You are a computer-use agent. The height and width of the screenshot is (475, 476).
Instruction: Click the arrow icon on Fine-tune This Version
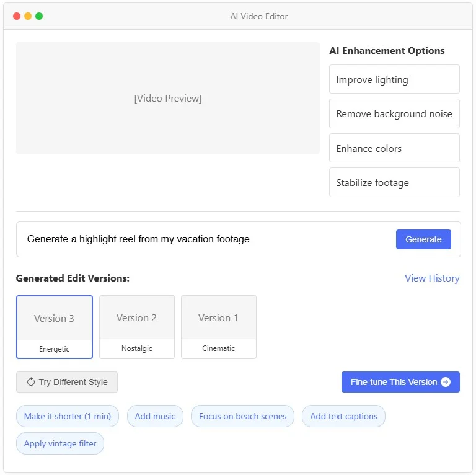[x=446, y=382]
